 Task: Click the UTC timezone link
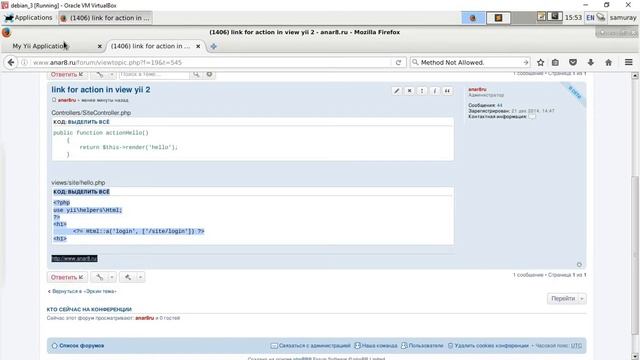click(x=576, y=346)
